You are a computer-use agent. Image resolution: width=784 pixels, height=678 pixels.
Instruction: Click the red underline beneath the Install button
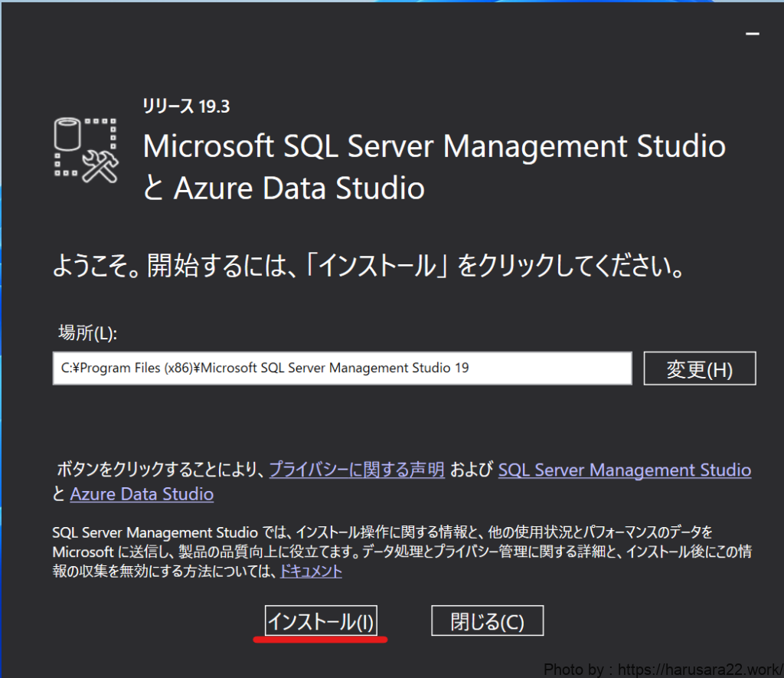click(x=321, y=639)
